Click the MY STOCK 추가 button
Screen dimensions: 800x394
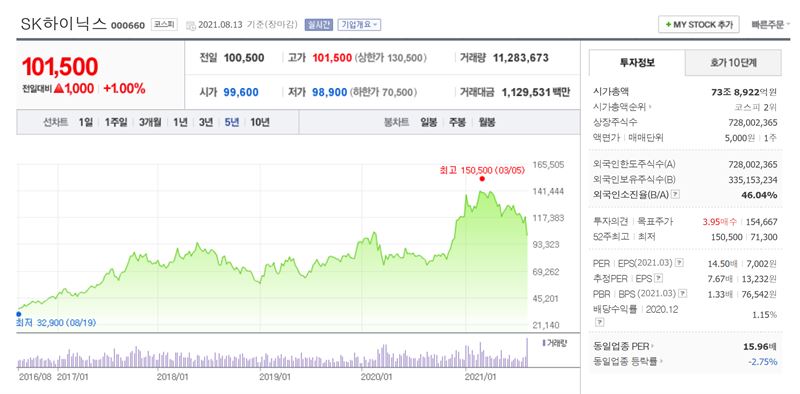pos(698,24)
